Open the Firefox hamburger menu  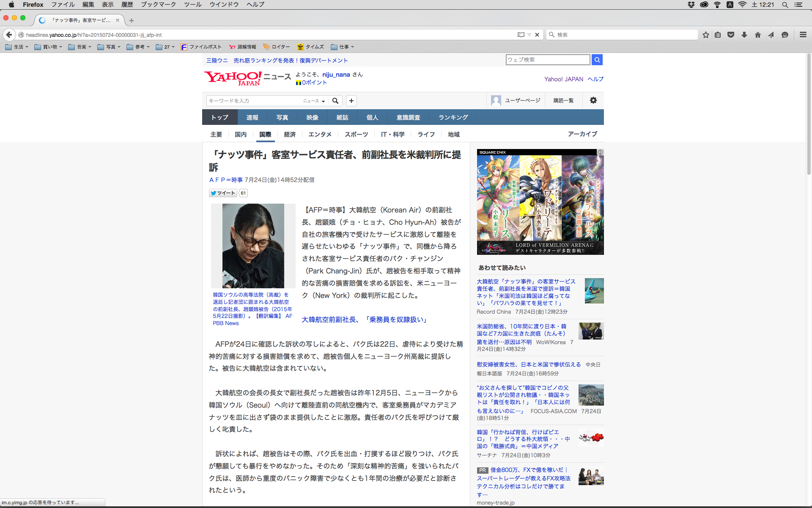(x=803, y=35)
